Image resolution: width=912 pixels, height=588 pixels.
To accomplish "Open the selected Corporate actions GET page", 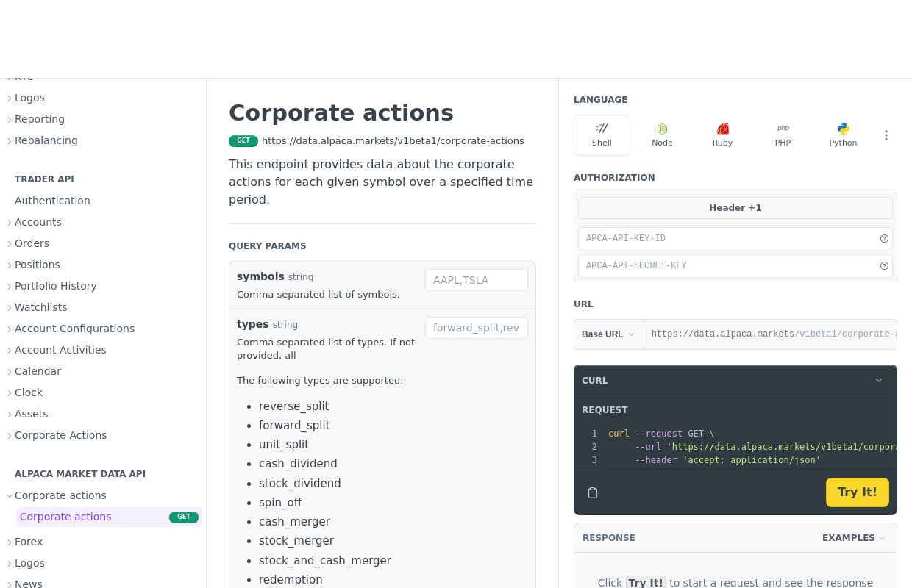I will click(109, 517).
